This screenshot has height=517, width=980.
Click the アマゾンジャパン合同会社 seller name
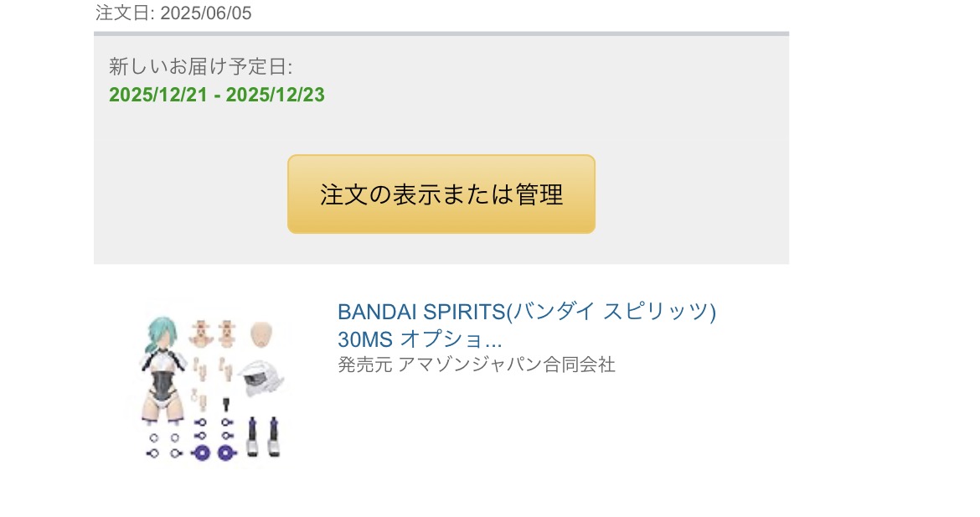[507, 365]
